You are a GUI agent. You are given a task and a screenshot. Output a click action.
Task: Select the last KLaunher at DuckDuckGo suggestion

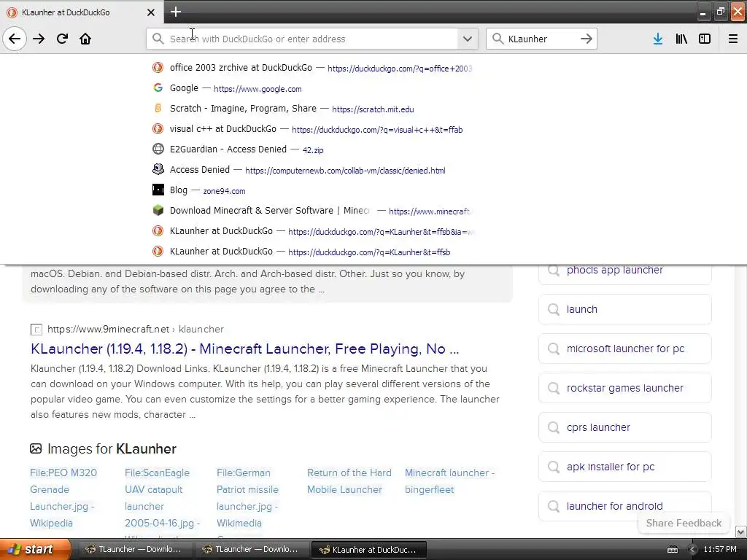[x=312, y=252]
